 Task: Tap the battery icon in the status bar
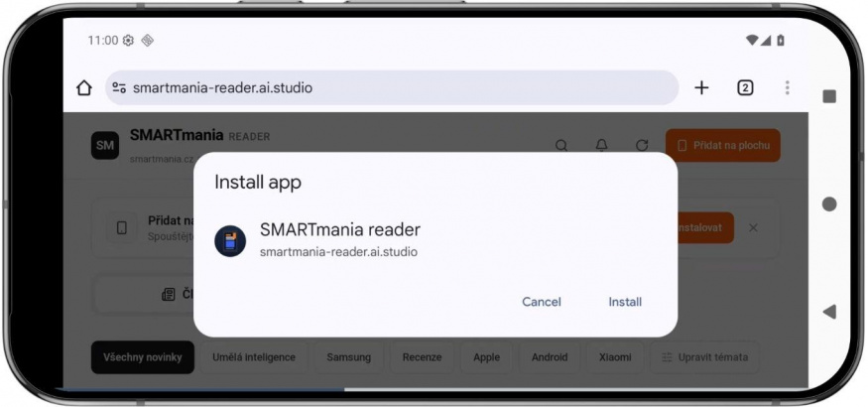(781, 41)
